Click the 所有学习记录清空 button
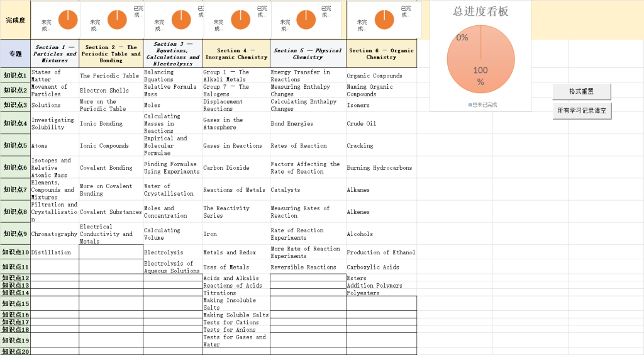644x355 pixels. point(582,111)
